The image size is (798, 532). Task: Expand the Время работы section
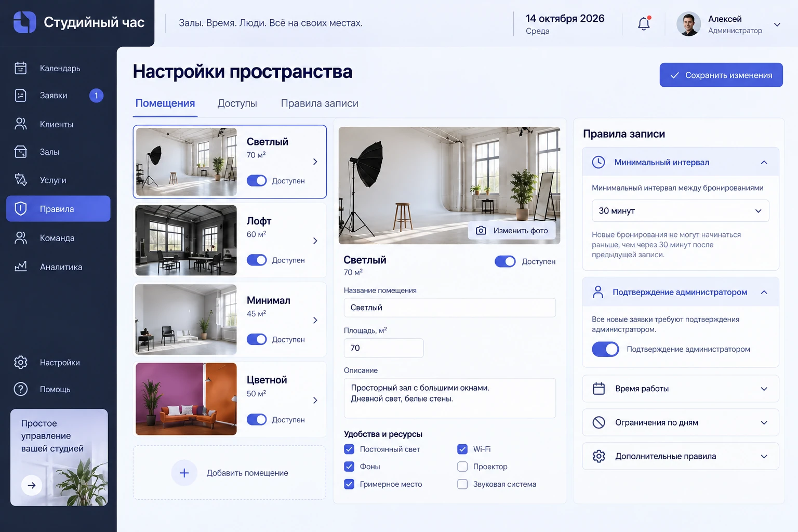click(x=680, y=389)
